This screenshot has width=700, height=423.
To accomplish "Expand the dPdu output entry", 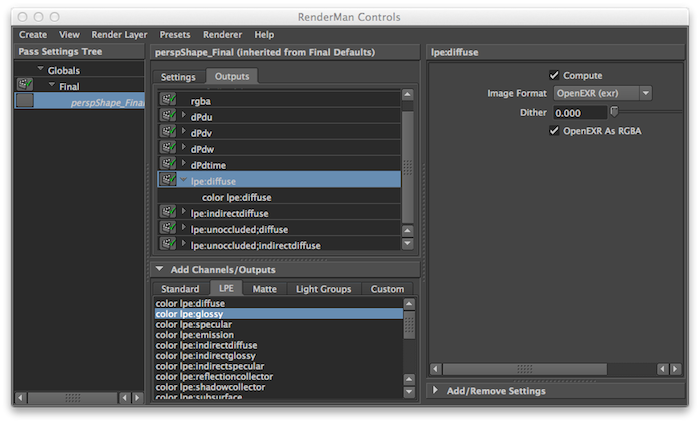I will [183, 115].
